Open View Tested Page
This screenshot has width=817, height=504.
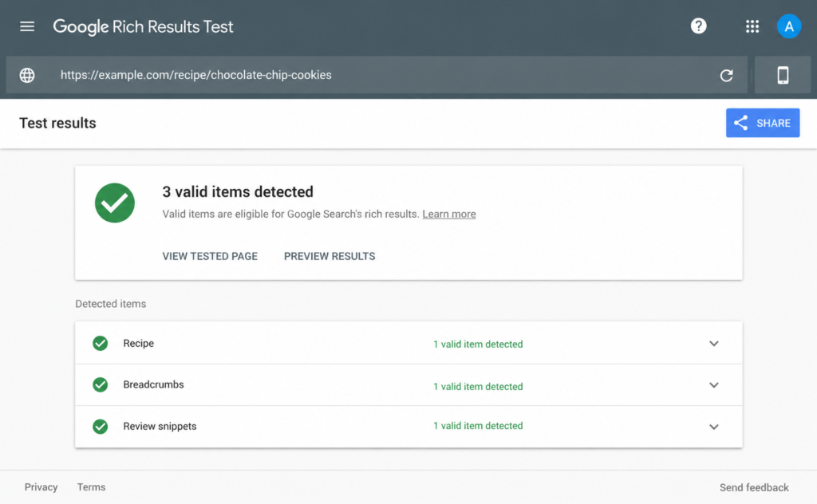(x=210, y=256)
